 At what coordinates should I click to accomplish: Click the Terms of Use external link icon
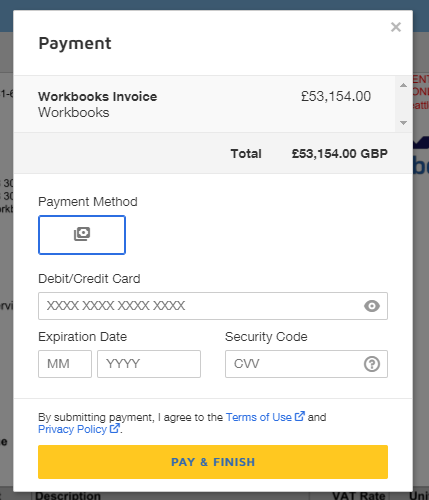point(299,416)
